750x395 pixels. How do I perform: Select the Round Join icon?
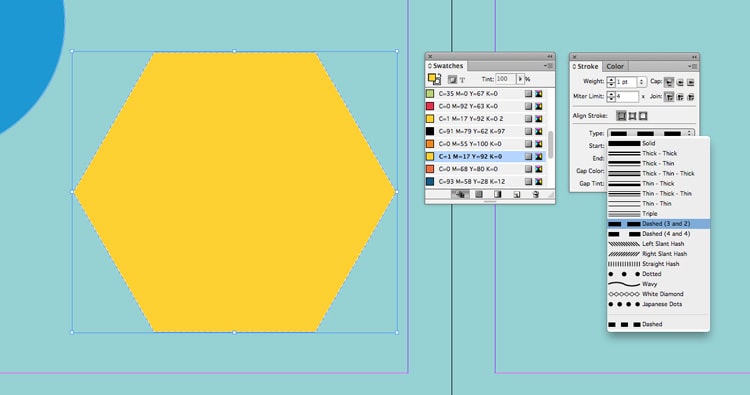(x=680, y=97)
